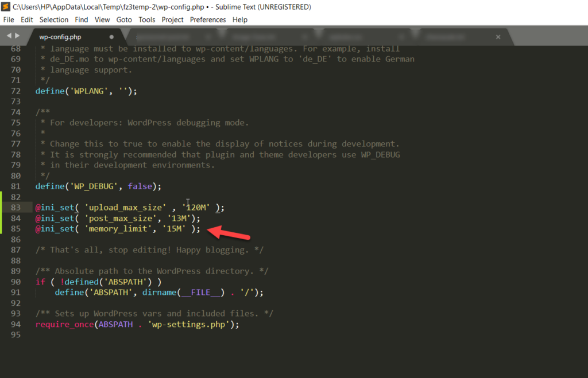This screenshot has height=378, width=588.
Task: Close the last tab with the X
Action: 498,37
